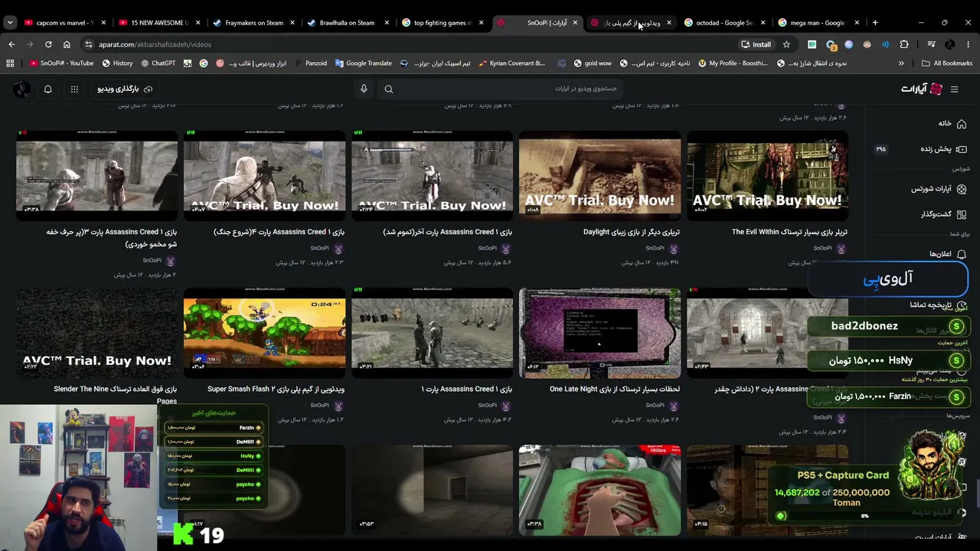The image size is (980, 551).
Task: Click the Install app button in address bar
Action: tap(756, 44)
